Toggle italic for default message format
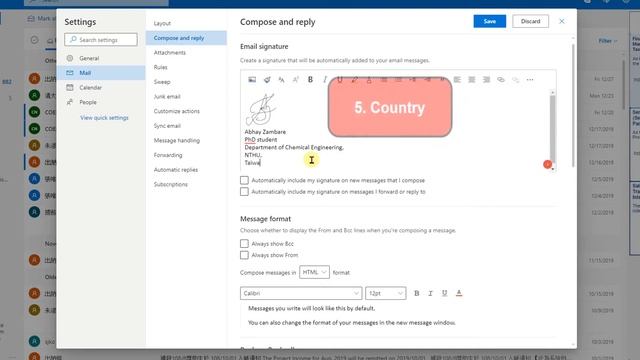Image resolution: width=640 pixels, height=360 pixels. (430, 293)
